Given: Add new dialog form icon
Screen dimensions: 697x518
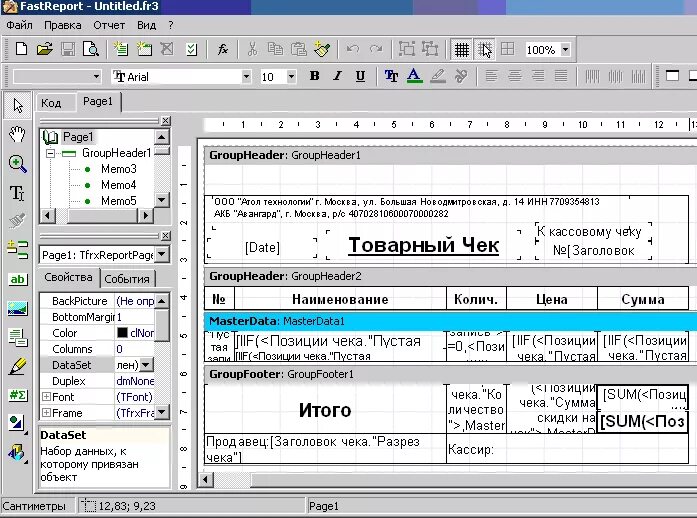Looking at the screenshot, I should click(144, 49).
